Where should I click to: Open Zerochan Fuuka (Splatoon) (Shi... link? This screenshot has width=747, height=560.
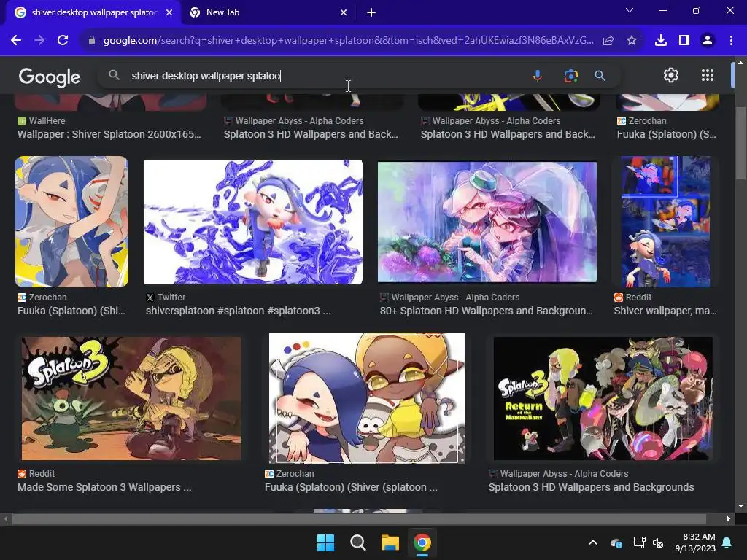click(x=71, y=311)
